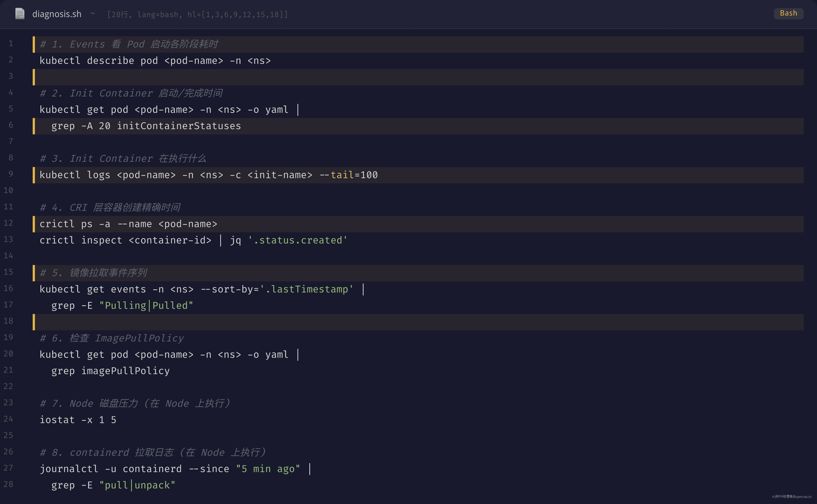
Task: Click the yellow highlight marker on line 15
Action: 34,273
